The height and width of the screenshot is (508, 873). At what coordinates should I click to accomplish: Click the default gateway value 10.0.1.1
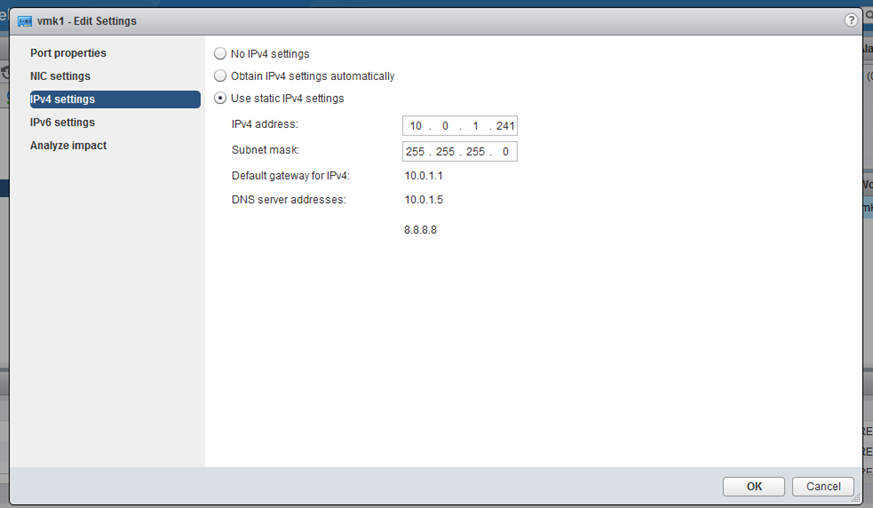(424, 175)
